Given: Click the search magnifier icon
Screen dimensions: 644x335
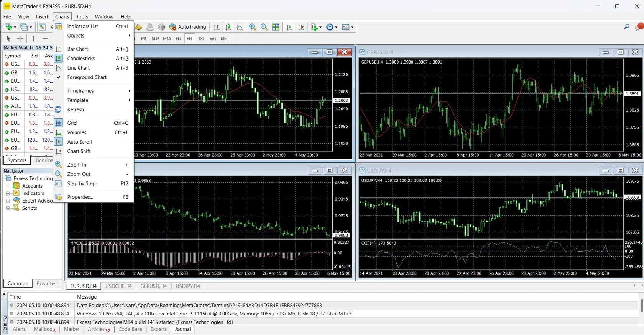Looking at the screenshot, I should (x=626, y=27).
